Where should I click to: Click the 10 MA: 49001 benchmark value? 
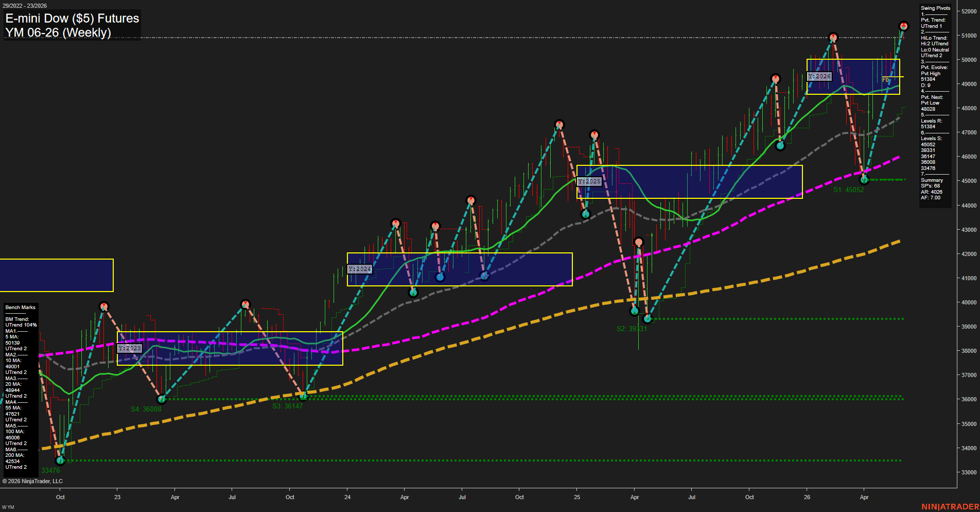pyautogui.click(x=13, y=364)
